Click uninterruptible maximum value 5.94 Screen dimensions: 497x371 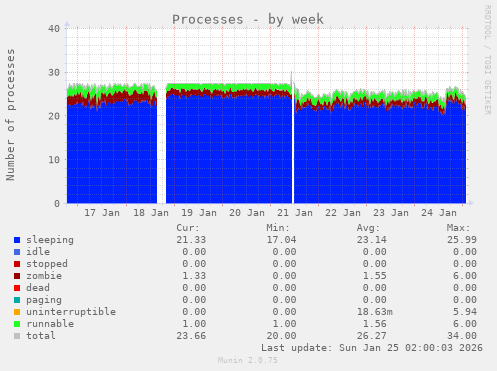(x=465, y=312)
